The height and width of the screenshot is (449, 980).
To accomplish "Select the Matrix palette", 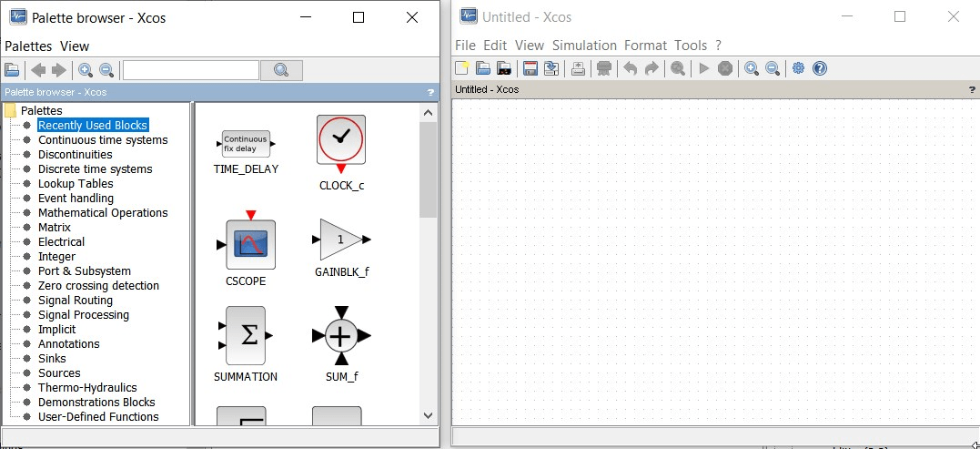I will [x=55, y=228].
